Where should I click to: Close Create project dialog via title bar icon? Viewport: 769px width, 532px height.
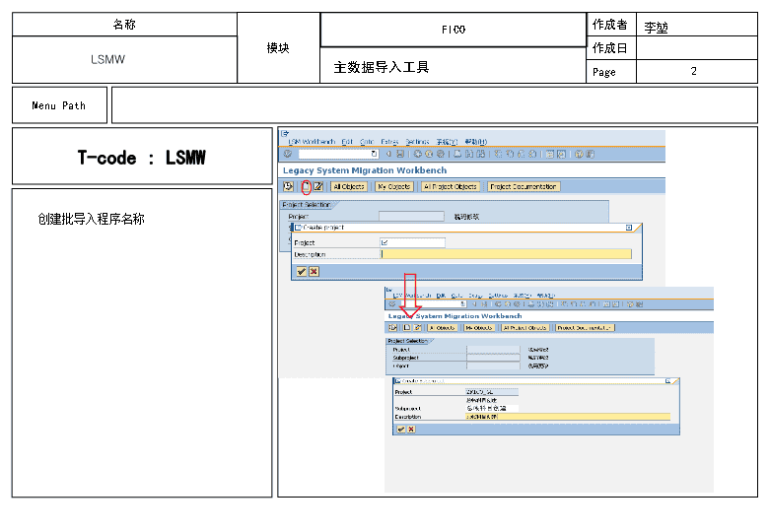coord(629,228)
